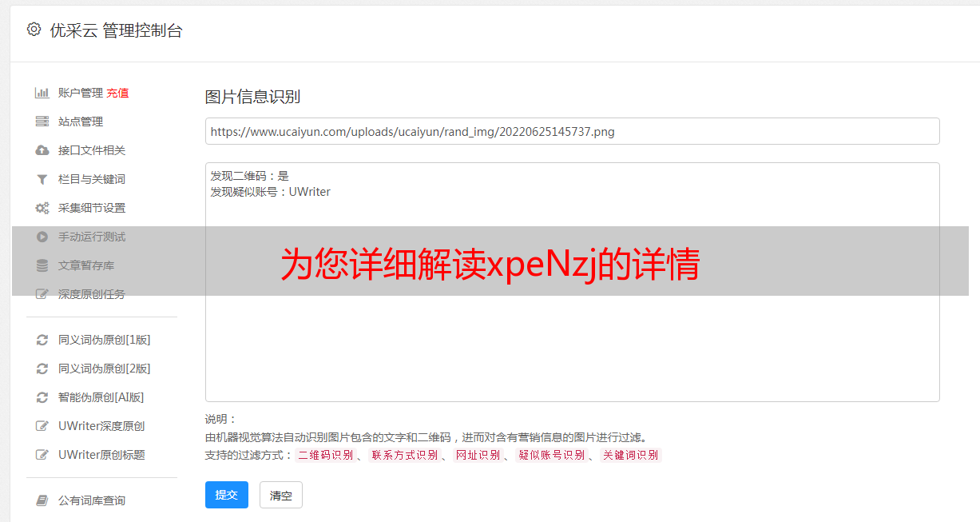This screenshot has height=522, width=980.
Task: Click the 二维码识别 tag
Action: point(325,455)
